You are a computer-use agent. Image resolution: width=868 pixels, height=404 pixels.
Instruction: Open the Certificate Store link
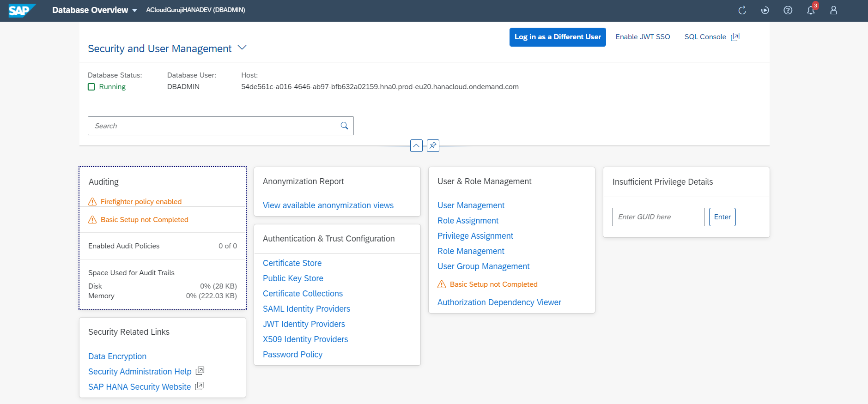292,263
